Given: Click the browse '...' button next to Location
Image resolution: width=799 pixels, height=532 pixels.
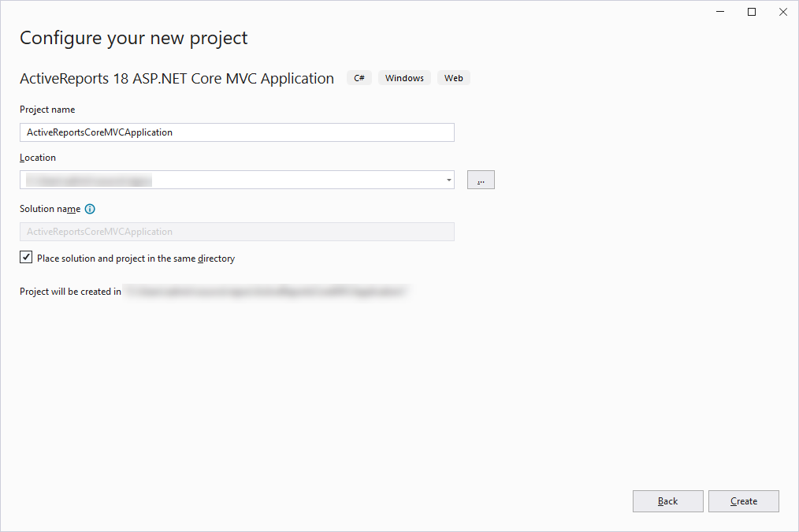Looking at the screenshot, I should [x=481, y=180].
